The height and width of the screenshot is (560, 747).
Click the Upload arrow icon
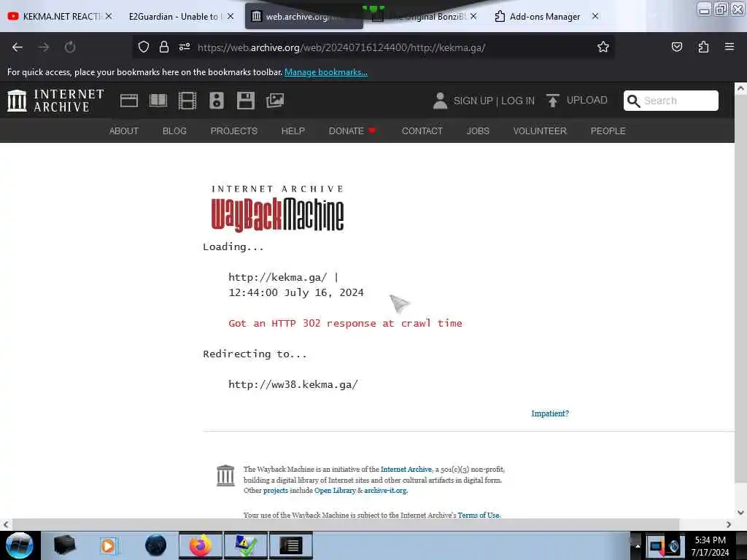[553, 101]
